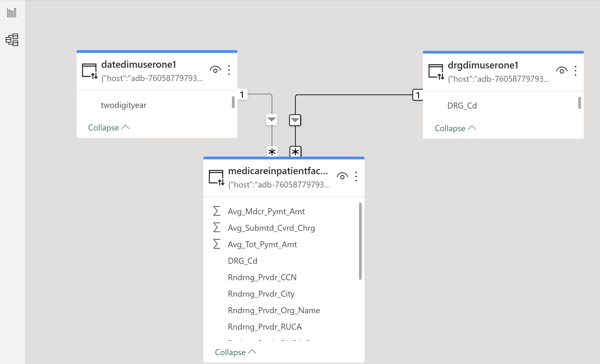Collapse the datedimuserone1 table card
600x364 pixels.
(x=109, y=128)
